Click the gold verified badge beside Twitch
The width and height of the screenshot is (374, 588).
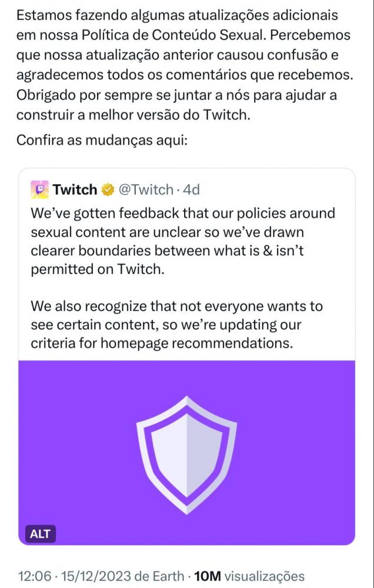pyautogui.click(x=107, y=190)
